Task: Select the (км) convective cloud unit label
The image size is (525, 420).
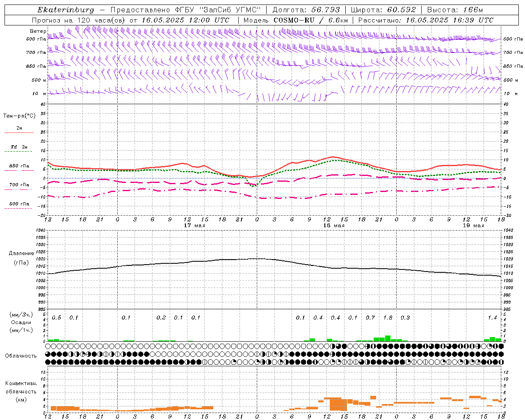Action: pos(21,400)
